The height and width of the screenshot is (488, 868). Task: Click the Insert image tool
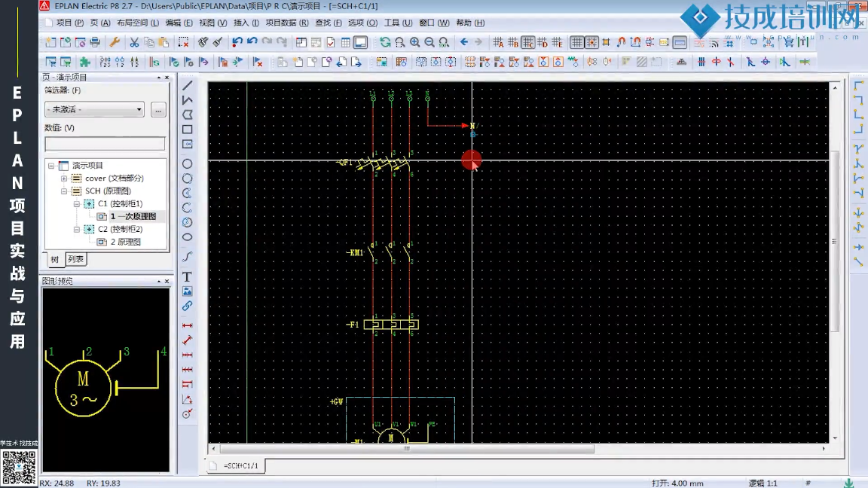188,291
